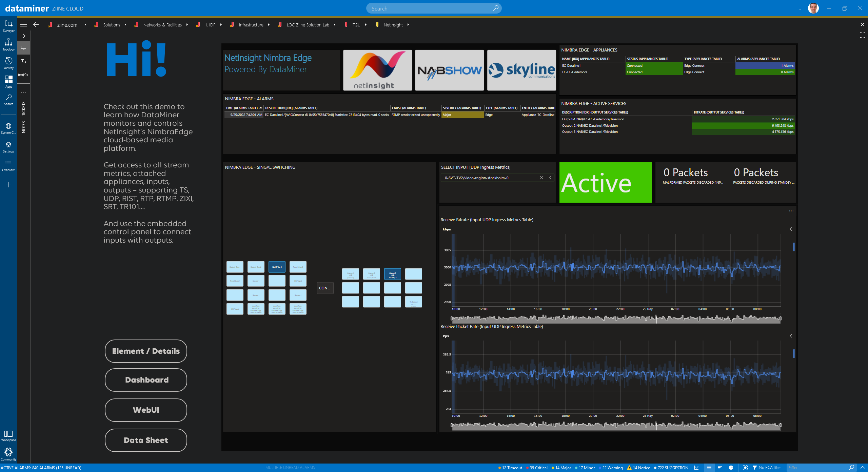Switch alarm console to pie chart icon

point(731,468)
